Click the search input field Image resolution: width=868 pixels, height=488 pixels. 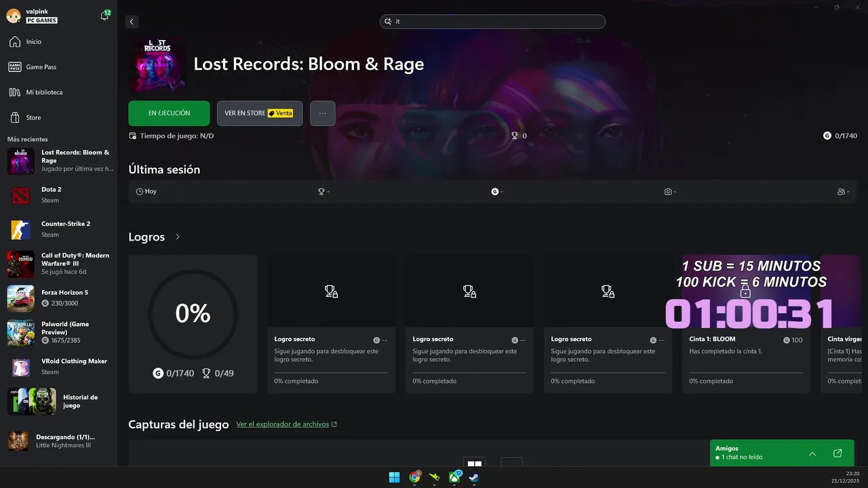(492, 22)
